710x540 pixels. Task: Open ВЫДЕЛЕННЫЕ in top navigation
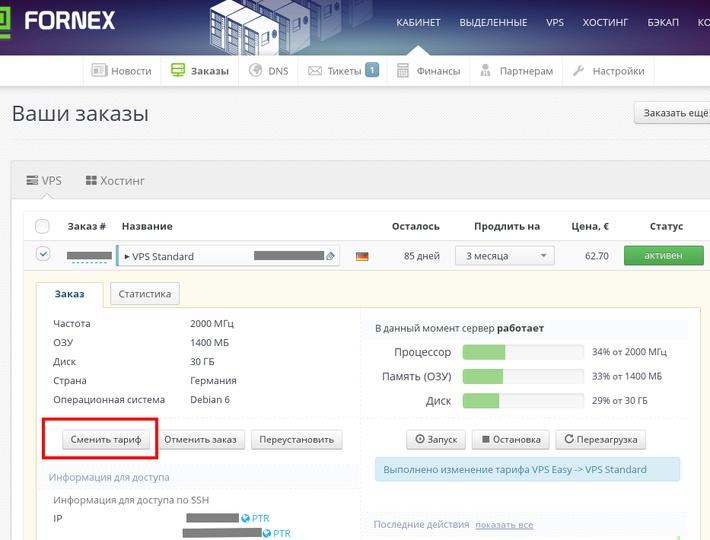click(x=493, y=23)
